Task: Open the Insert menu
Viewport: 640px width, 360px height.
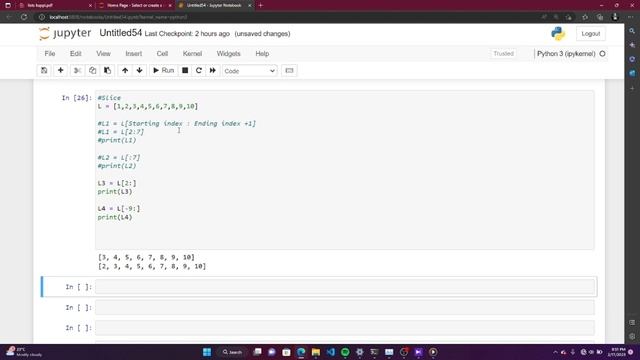Action: click(133, 53)
